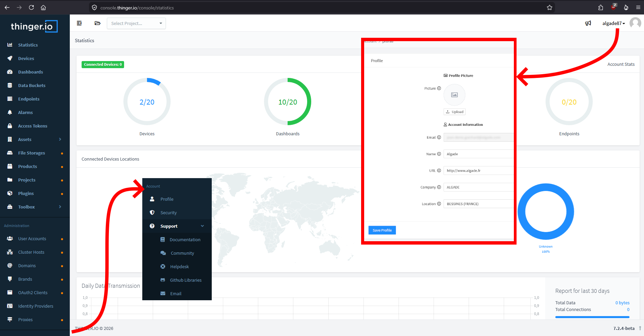Click the info icon beside Company
Viewport: 644px width, 336px height.
click(439, 187)
